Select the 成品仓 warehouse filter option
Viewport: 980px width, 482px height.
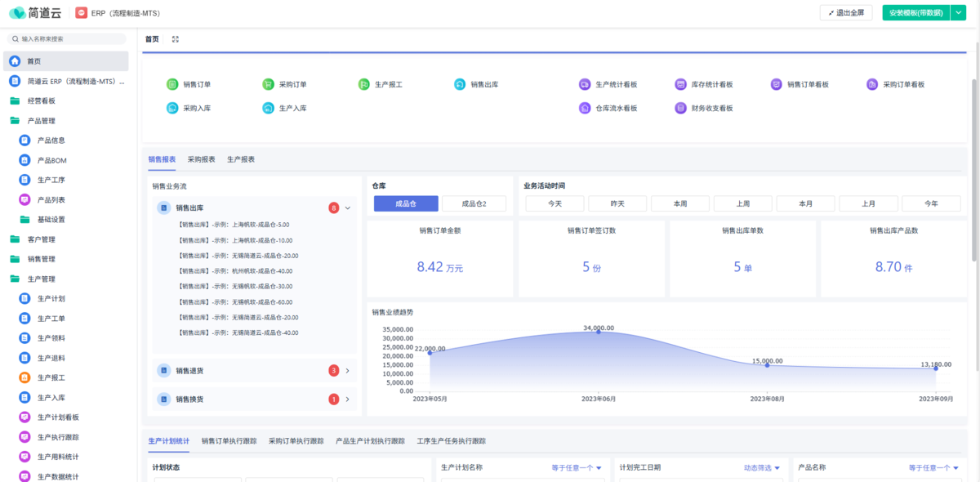point(406,203)
